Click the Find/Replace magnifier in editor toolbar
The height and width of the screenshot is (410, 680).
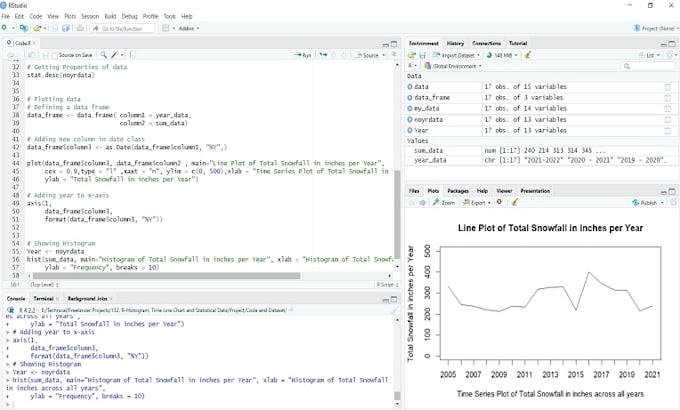point(103,55)
